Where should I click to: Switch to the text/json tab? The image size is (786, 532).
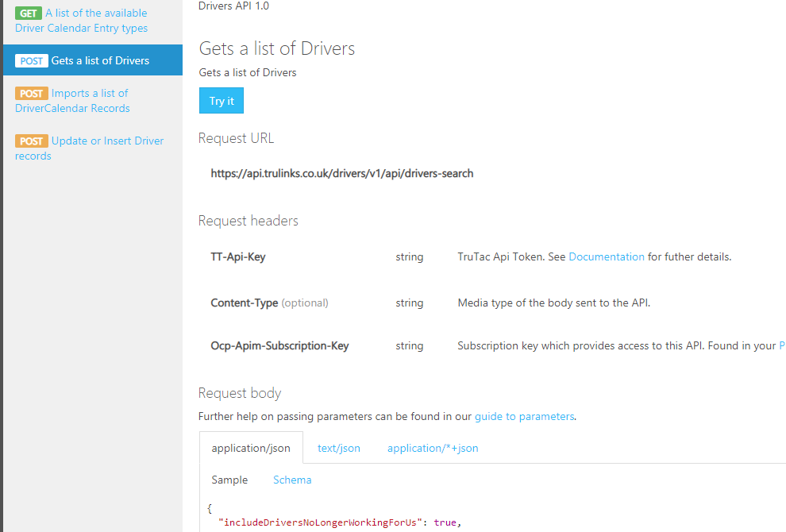click(x=339, y=449)
